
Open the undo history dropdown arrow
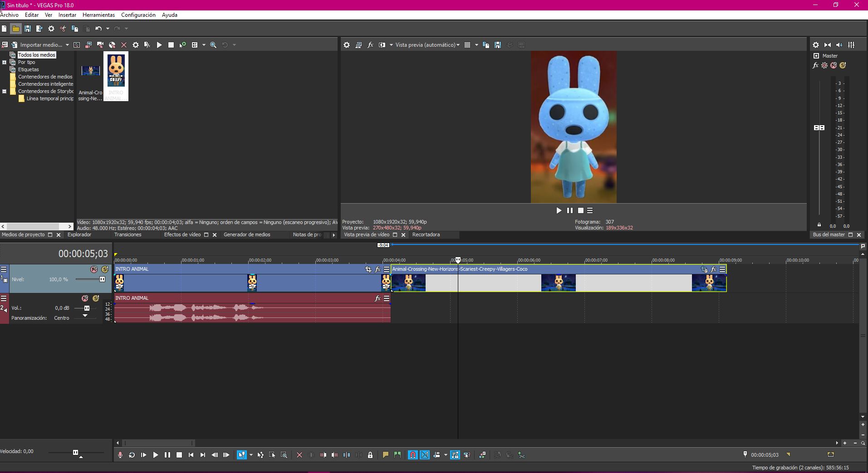click(108, 29)
